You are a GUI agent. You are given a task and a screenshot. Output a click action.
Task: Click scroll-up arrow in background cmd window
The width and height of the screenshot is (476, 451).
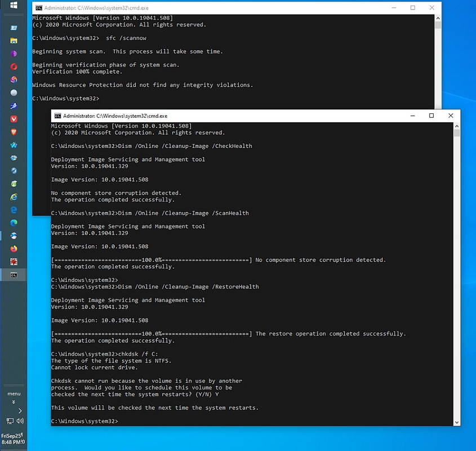[x=438, y=18]
